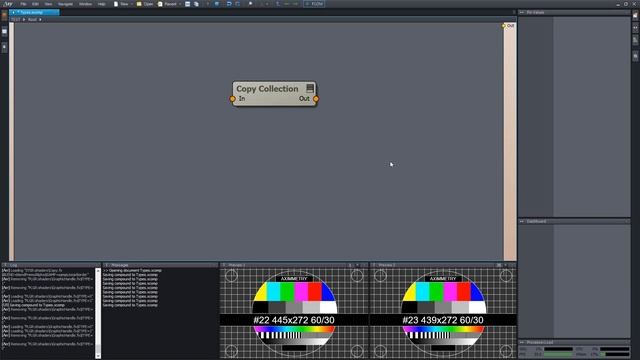Click the second icon in left sidebar
The width and height of the screenshot is (640, 360).
[x=4, y=32]
